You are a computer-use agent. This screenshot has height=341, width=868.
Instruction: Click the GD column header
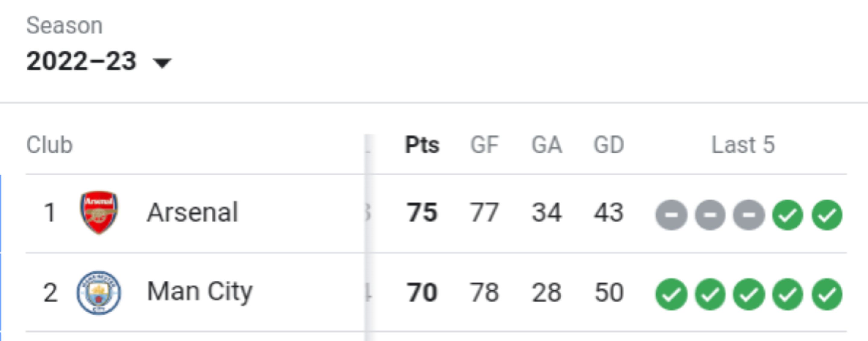(609, 145)
